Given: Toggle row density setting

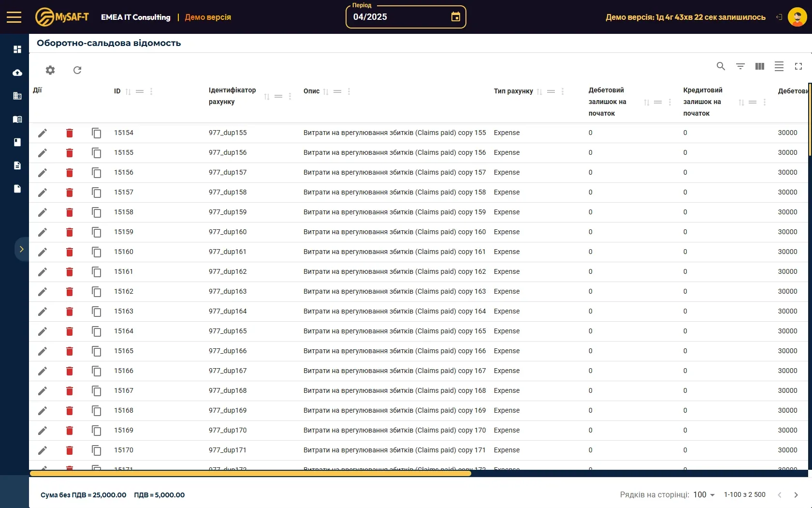Looking at the screenshot, I should point(779,66).
